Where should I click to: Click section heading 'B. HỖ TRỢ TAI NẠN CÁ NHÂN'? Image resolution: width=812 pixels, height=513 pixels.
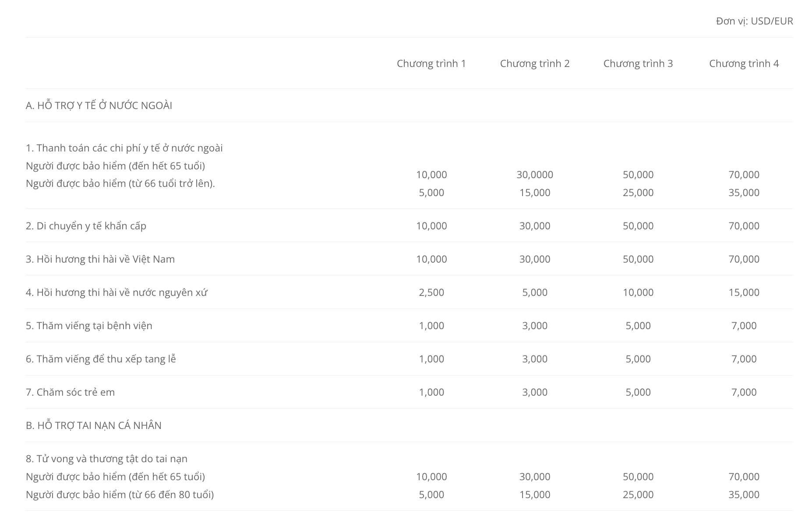click(x=94, y=425)
